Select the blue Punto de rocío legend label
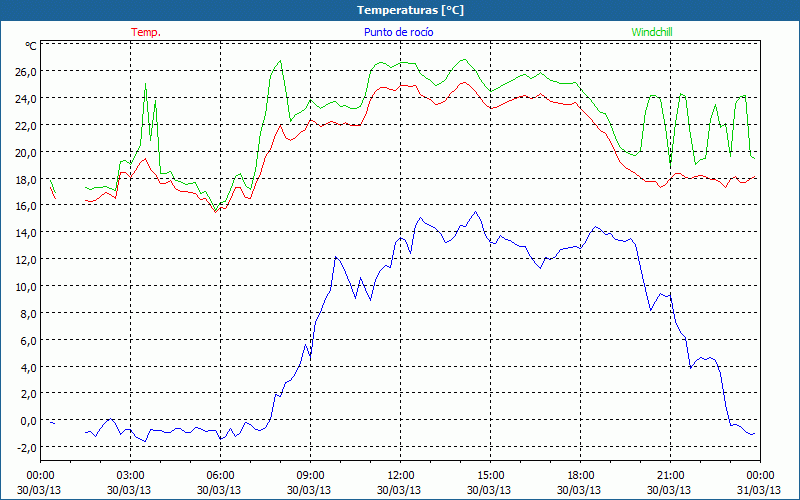This screenshot has height=500, width=800. point(398,32)
